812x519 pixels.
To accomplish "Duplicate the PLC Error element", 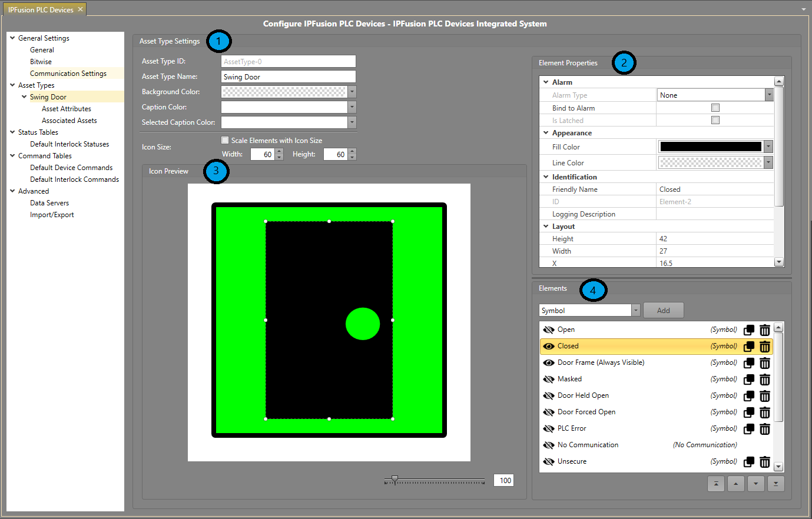I will pyautogui.click(x=749, y=429).
